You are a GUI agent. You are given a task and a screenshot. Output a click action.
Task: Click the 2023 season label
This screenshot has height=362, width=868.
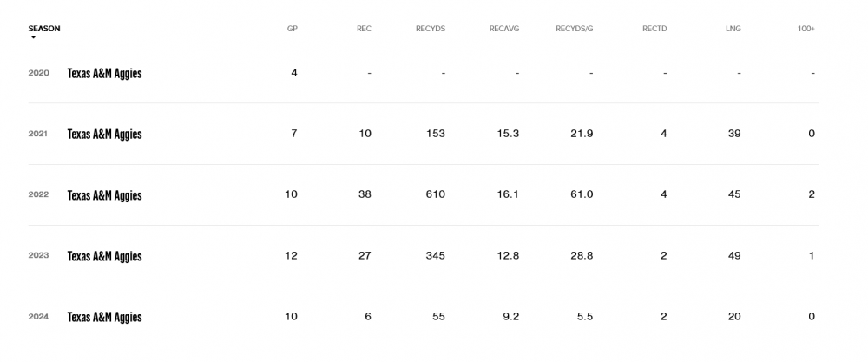(x=38, y=256)
